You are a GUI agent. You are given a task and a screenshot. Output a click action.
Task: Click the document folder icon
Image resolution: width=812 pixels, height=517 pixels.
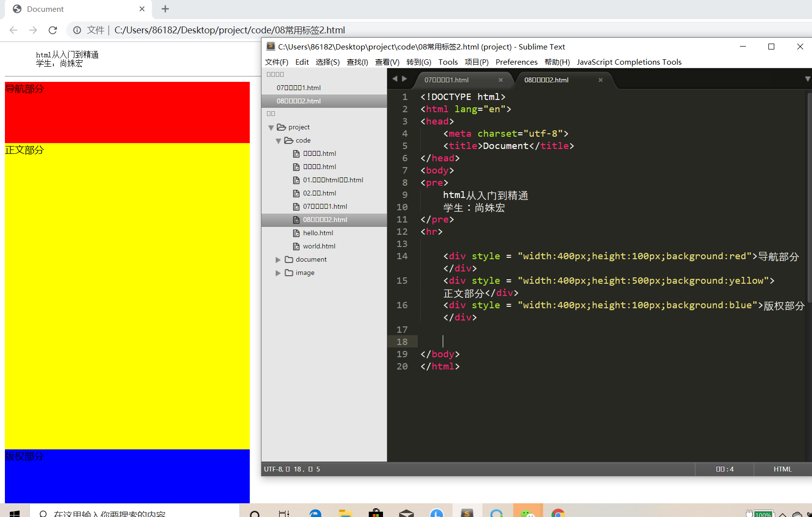pyautogui.click(x=289, y=259)
